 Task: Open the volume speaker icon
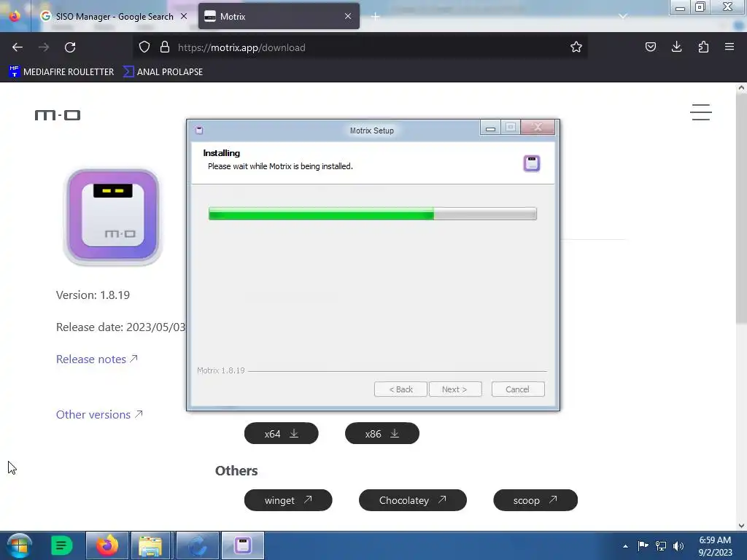coord(678,545)
